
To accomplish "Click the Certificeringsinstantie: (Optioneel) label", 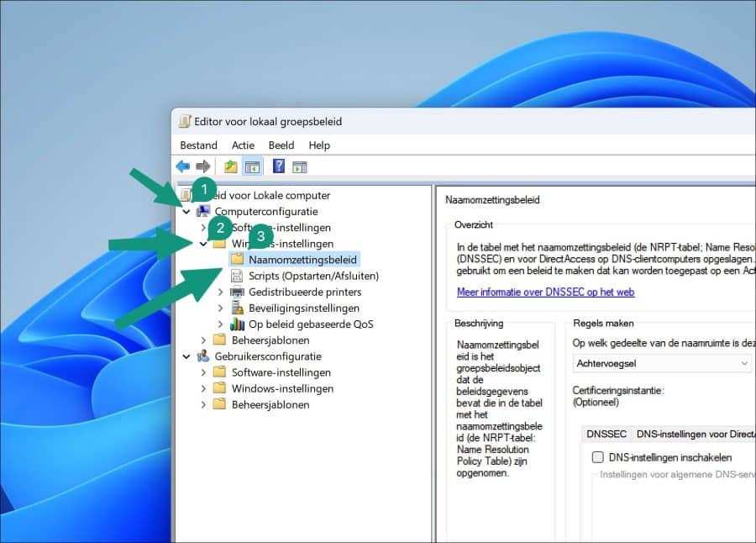I will (618, 396).
